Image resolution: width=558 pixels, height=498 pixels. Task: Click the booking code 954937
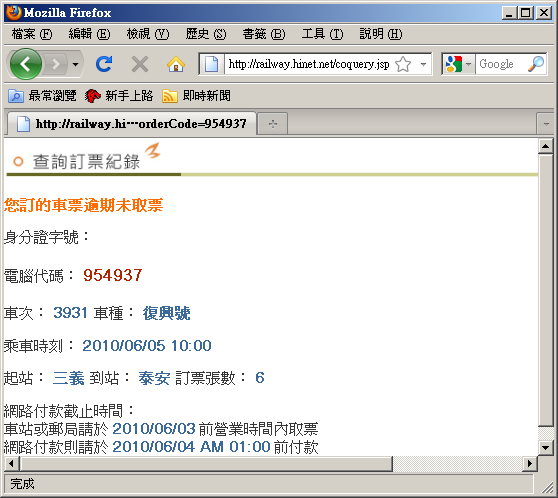pyautogui.click(x=113, y=275)
